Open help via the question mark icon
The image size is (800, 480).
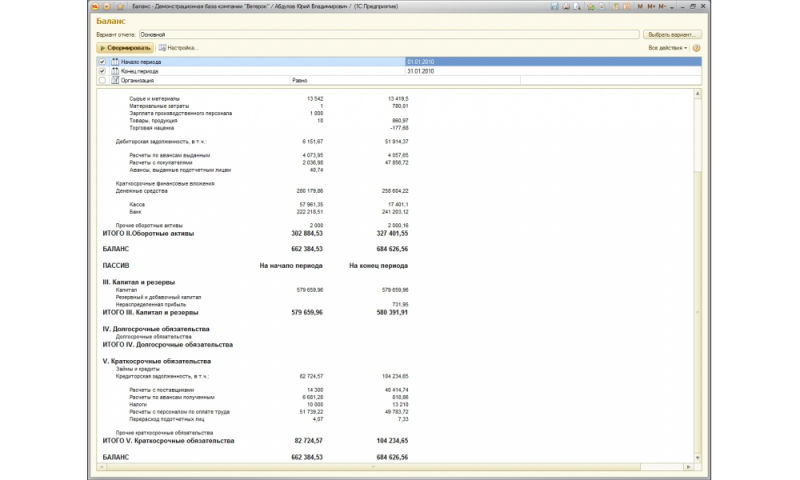pyautogui.click(x=696, y=47)
